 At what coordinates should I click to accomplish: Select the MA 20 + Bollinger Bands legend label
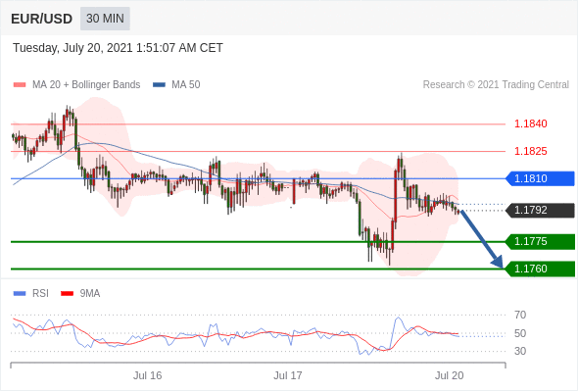click(86, 85)
